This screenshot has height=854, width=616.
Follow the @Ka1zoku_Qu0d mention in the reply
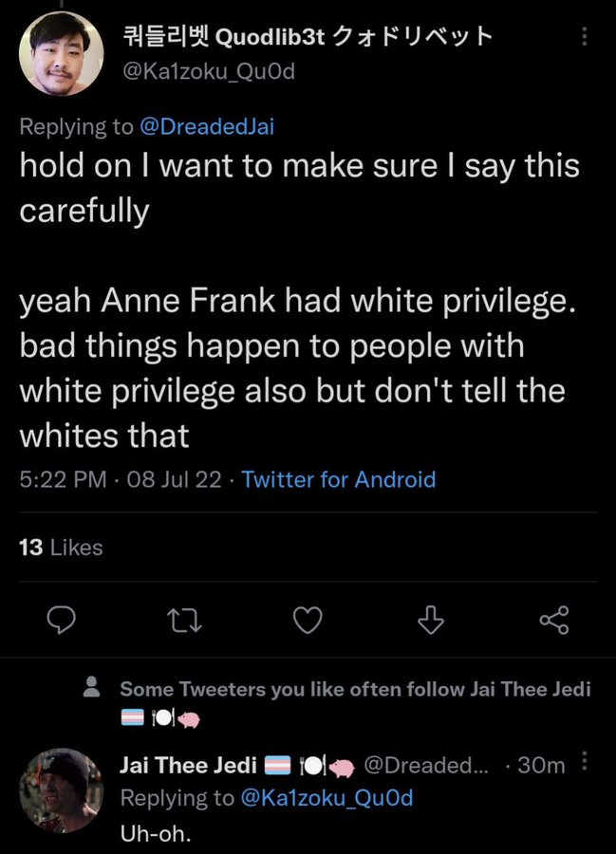[327, 797]
